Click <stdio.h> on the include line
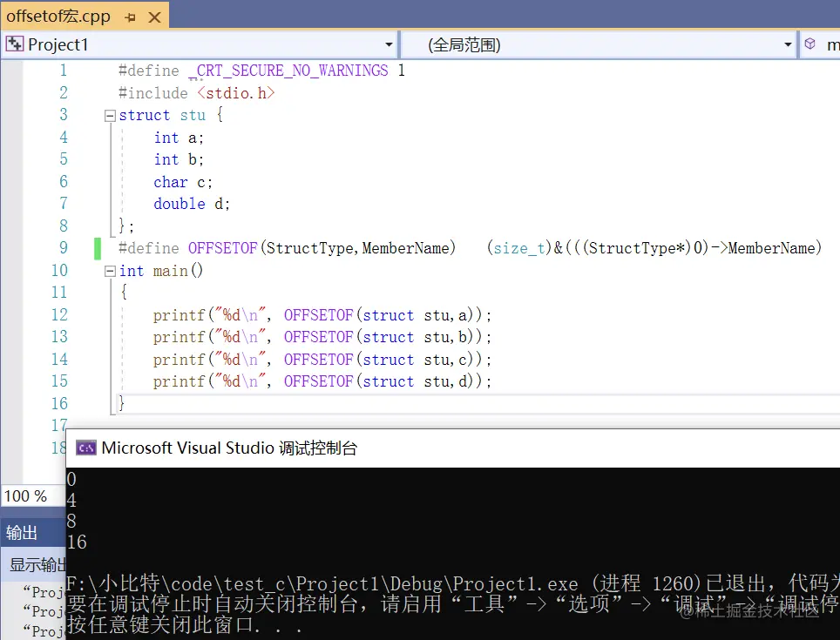Screen dimensions: 840x640 [x=236, y=93]
